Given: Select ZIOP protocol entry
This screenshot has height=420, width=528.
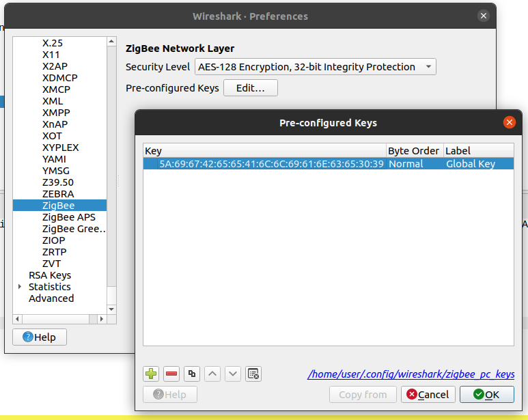Looking at the screenshot, I should [x=53, y=240].
